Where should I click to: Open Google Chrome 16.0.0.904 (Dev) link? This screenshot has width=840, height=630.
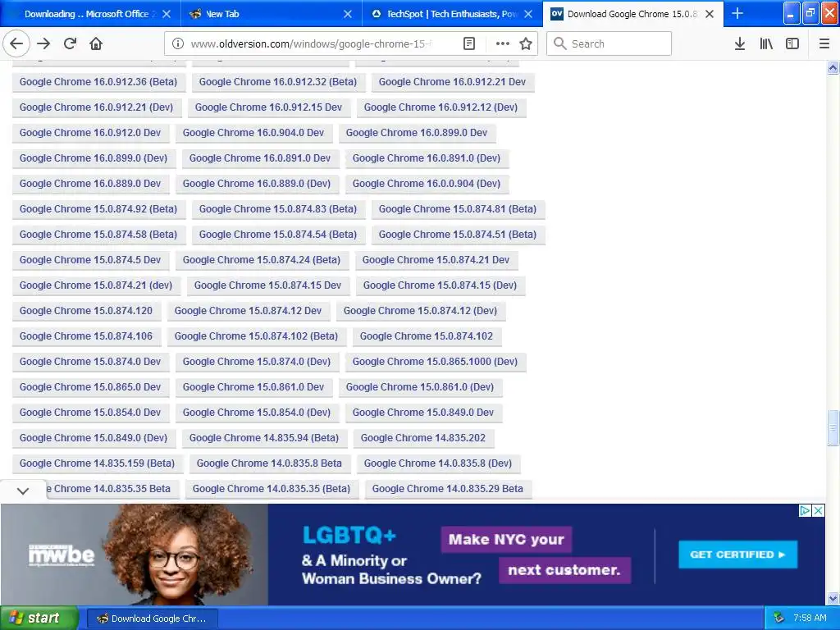[427, 184]
